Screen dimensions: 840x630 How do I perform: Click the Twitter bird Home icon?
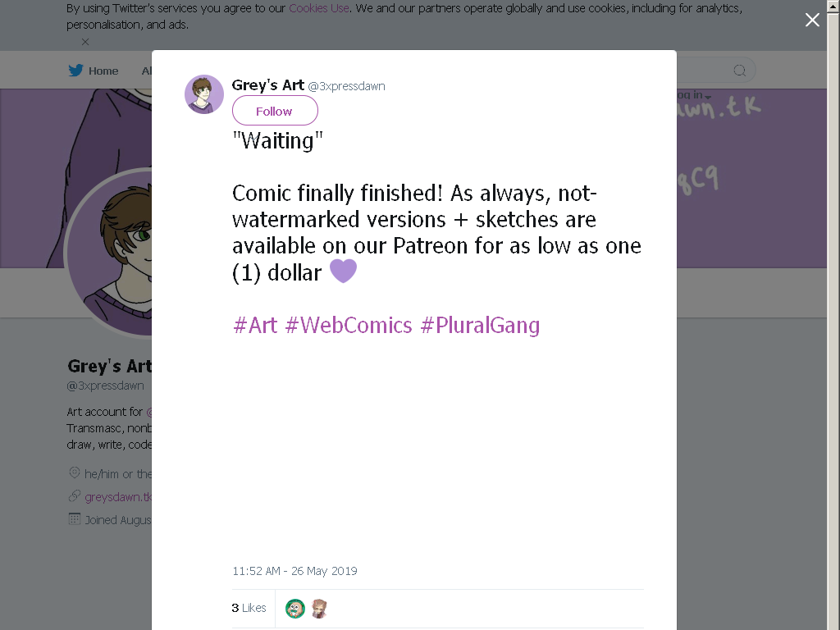coord(75,71)
